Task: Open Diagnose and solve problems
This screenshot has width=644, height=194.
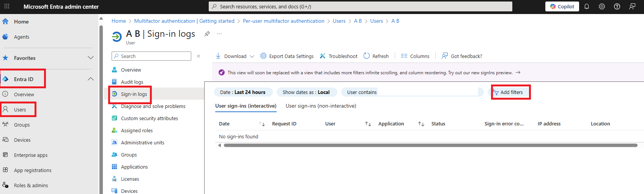Action: pos(153,106)
